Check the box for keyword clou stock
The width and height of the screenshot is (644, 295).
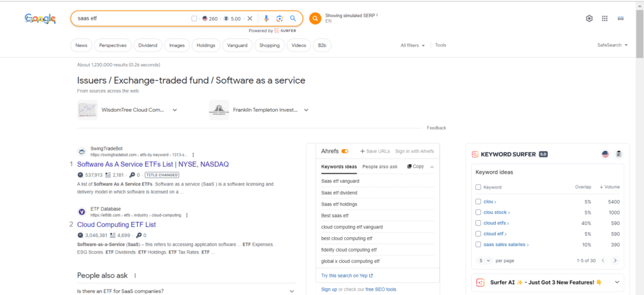pyautogui.click(x=478, y=213)
